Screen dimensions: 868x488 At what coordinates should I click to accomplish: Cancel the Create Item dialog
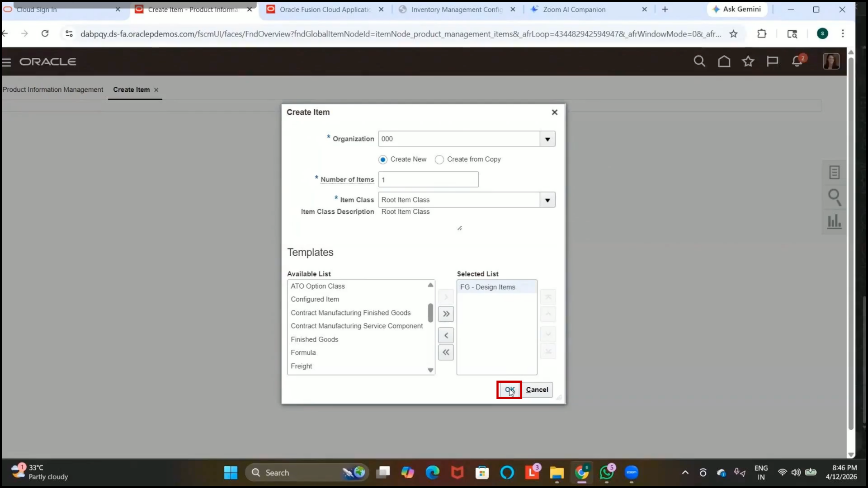coord(537,389)
